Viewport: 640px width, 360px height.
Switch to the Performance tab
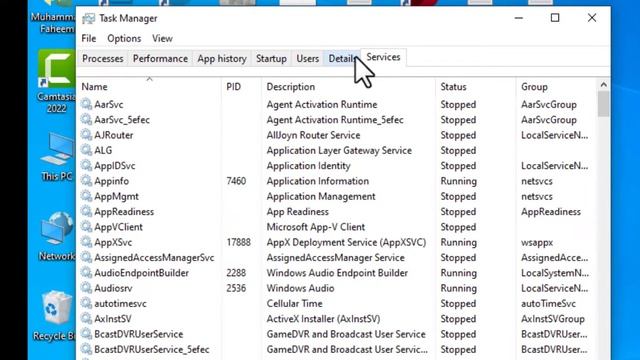160,59
